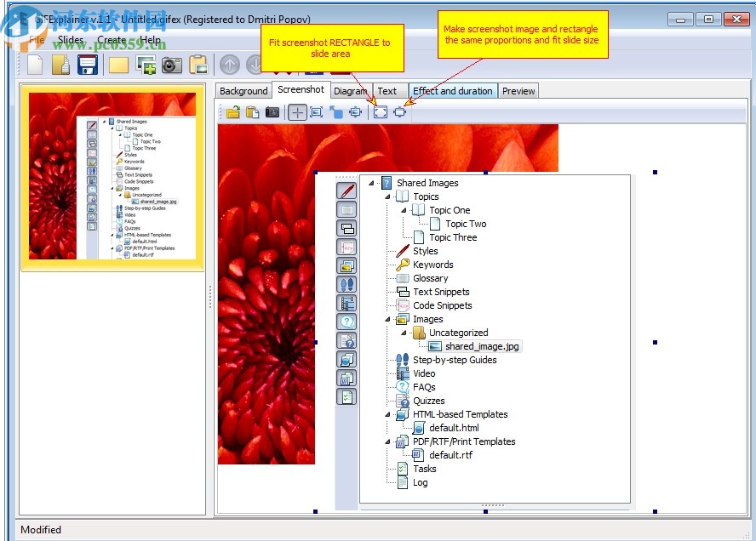Collapse the Topics branch in the tree

click(387, 196)
